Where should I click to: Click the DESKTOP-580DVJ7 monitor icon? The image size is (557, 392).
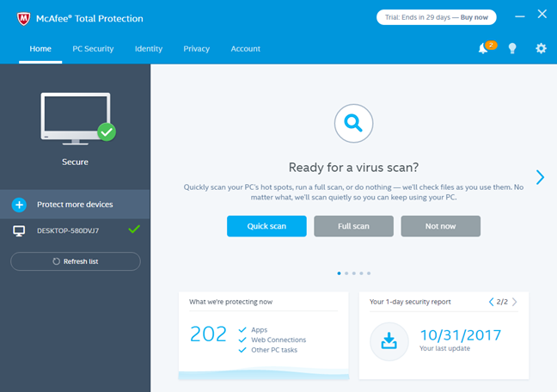pyautogui.click(x=19, y=231)
